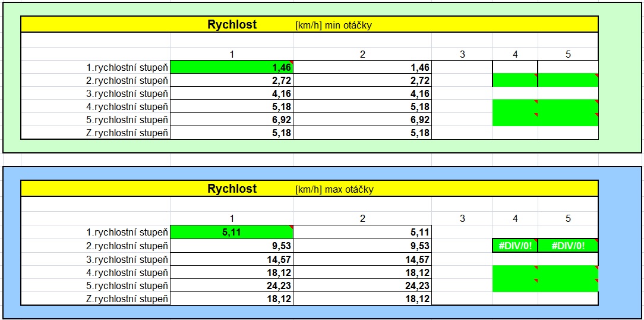
Task: Select 4,16 under column 1, min otáčky table
Action: (232, 93)
